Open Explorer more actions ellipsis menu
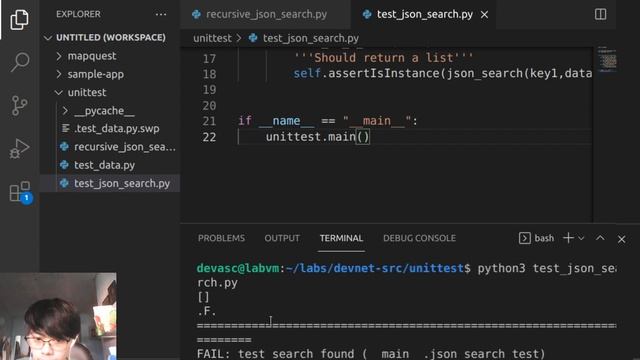Screen dimensions: 640x360 pyautogui.click(x=161, y=14)
